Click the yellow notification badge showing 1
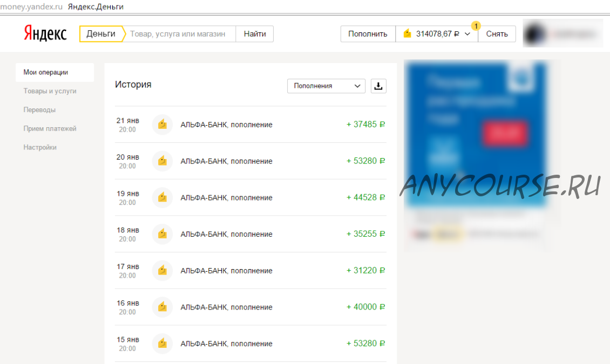This screenshot has width=610, height=364. click(x=476, y=26)
